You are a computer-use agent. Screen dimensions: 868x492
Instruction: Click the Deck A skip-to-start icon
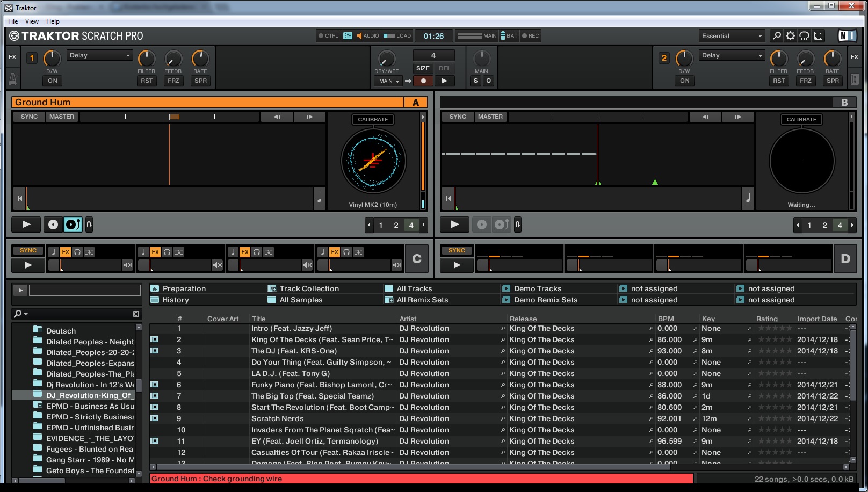[20, 198]
